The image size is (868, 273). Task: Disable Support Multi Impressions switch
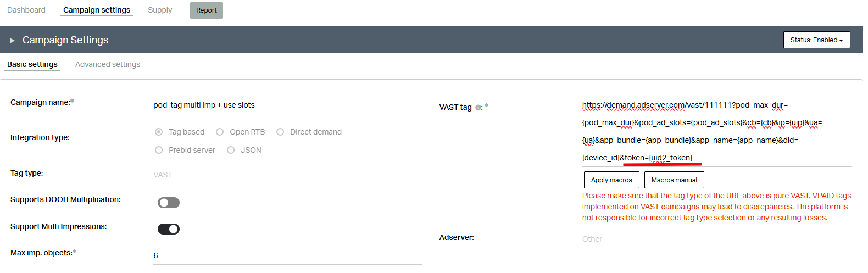pos(169,229)
